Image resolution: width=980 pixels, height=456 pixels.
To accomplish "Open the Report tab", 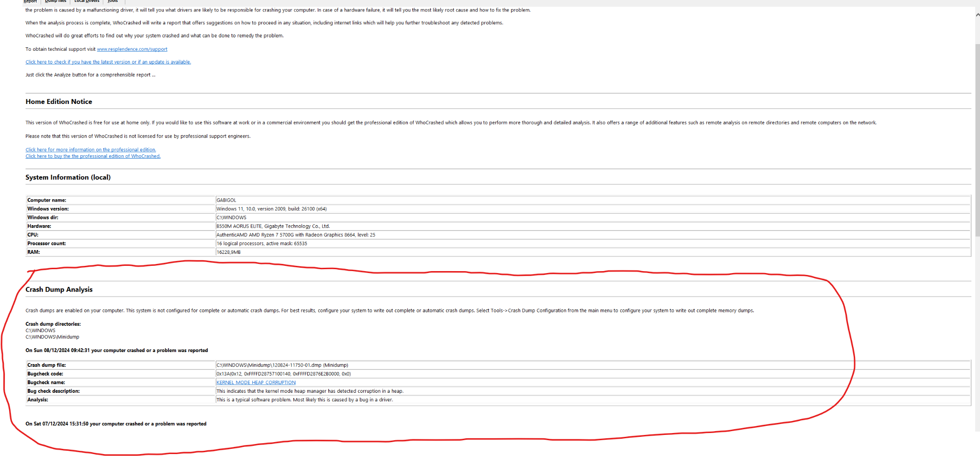I will 30,1.
